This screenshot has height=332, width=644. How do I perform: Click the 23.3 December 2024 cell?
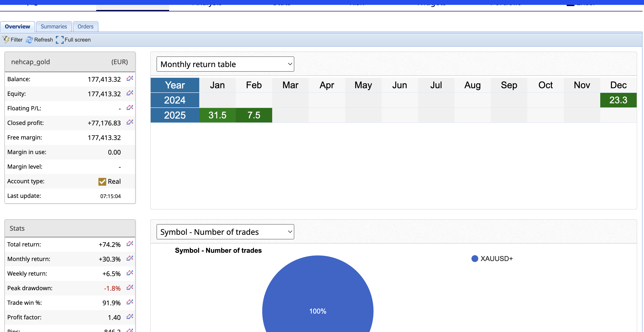[618, 100]
